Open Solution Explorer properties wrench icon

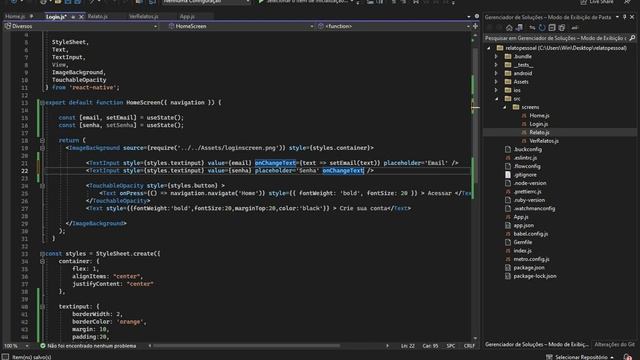click(575, 28)
